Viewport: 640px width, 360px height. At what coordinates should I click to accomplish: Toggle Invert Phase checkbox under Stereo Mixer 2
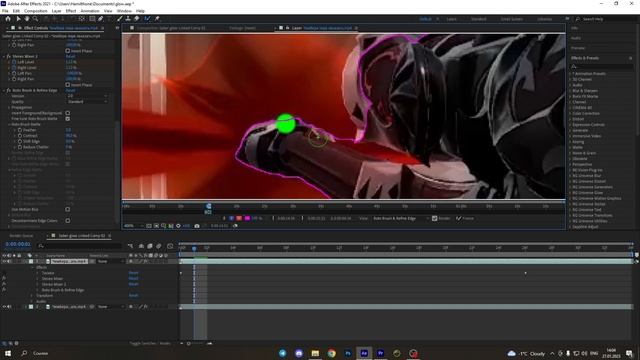[x=68, y=85]
